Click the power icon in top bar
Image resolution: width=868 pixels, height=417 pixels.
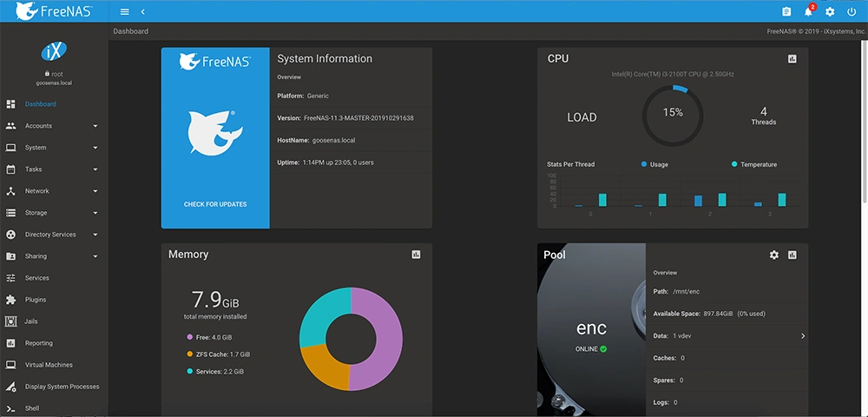pyautogui.click(x=852, y=12)
